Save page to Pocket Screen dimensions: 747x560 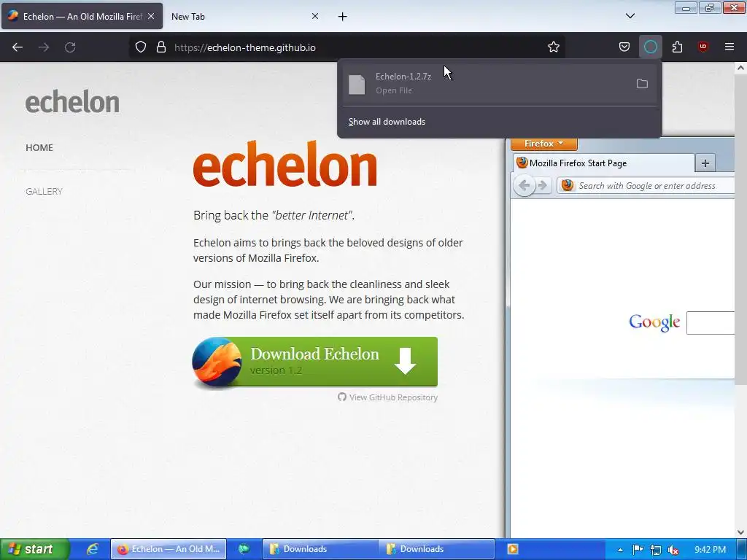[x=624, y=47]
